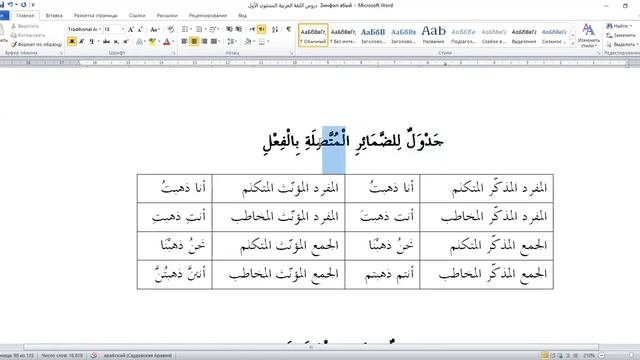Toggle subscript formatting

[x=116, y=41]
